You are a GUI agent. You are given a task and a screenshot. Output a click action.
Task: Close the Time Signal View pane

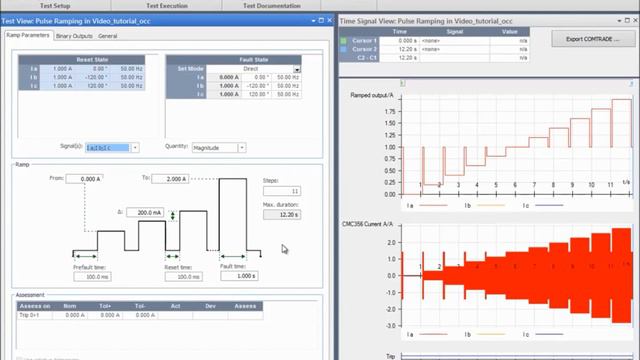click(x=636, y=20)
